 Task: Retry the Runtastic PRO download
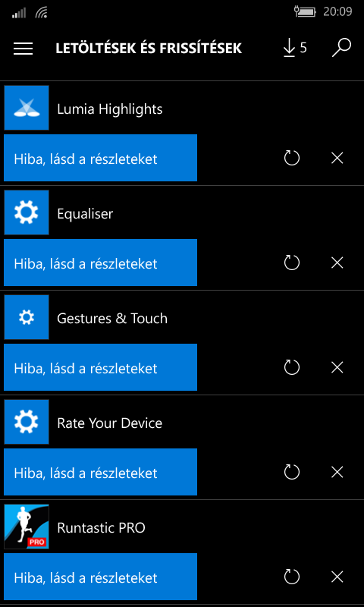[292, 577]
